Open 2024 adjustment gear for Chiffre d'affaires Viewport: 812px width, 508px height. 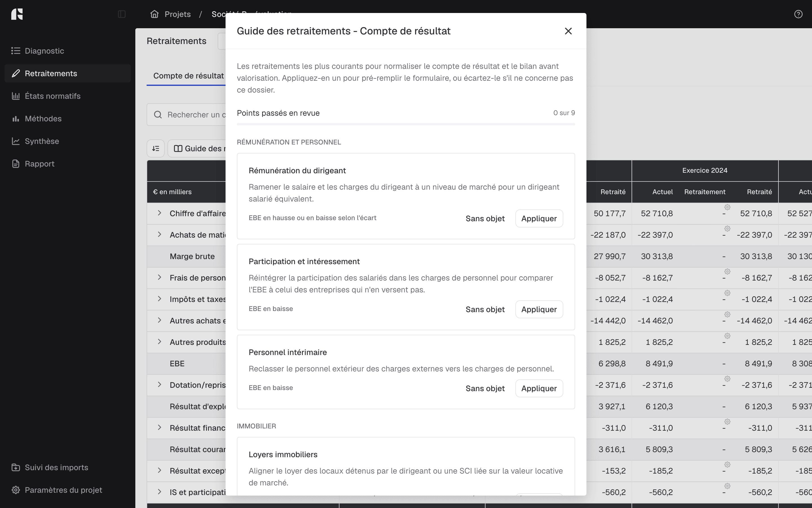727,207
